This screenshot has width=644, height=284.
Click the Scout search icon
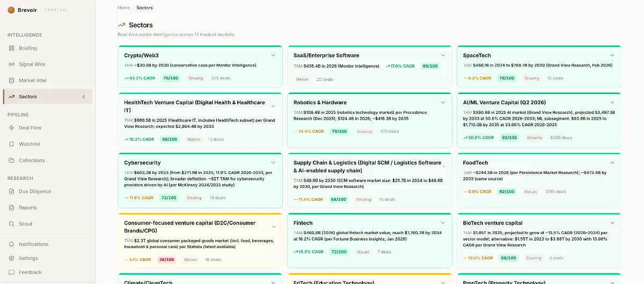[12, 224]
